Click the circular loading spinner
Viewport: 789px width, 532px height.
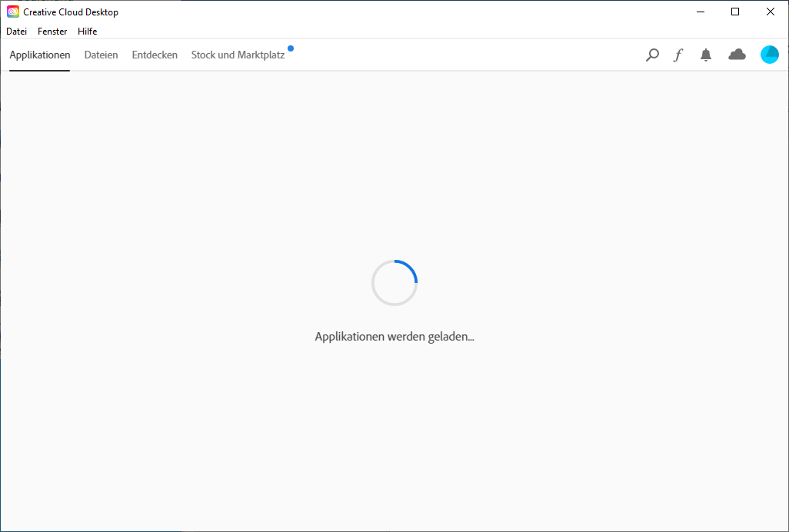(394, 282)
